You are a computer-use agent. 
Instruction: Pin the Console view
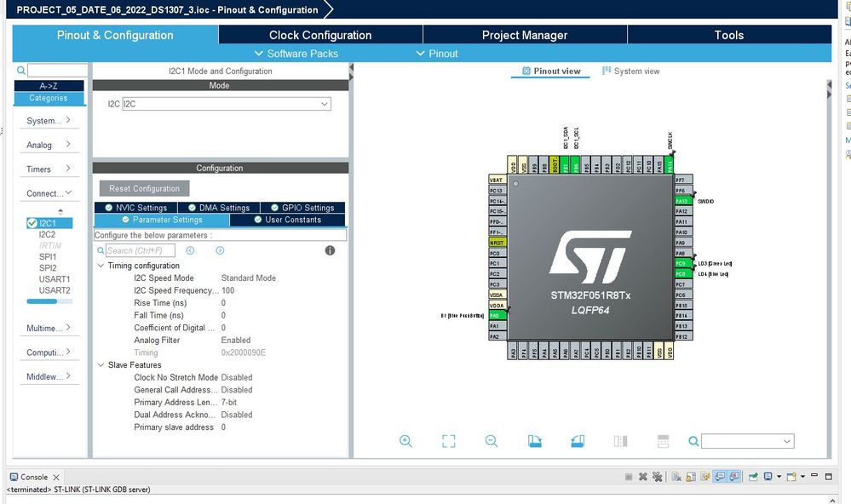coord(753,477)
